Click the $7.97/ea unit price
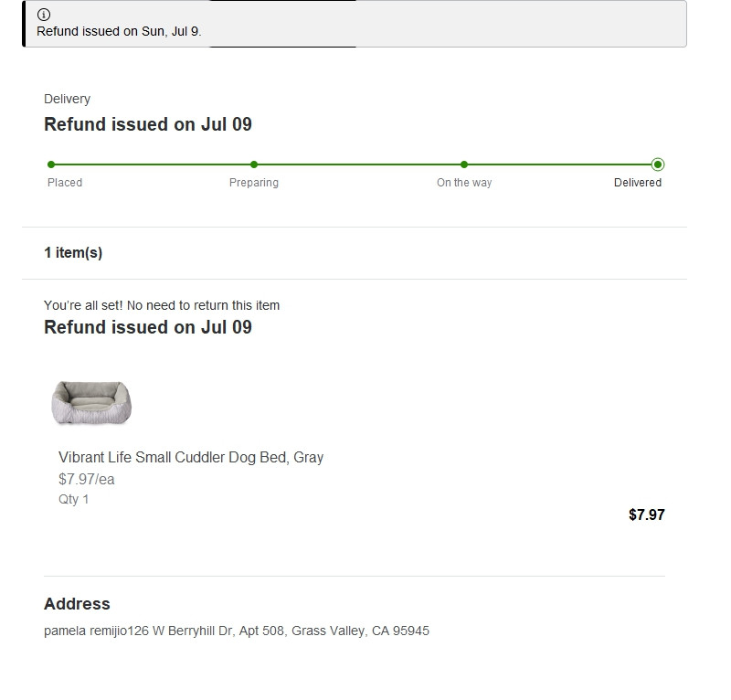The height and width of the screenshot is (700, 731). (87, 479)
